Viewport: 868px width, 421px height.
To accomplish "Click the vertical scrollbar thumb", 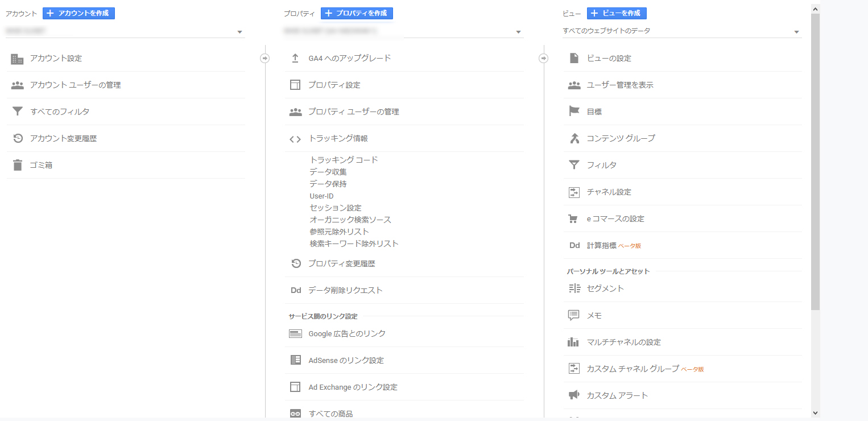I will click(x=815, y=162).
